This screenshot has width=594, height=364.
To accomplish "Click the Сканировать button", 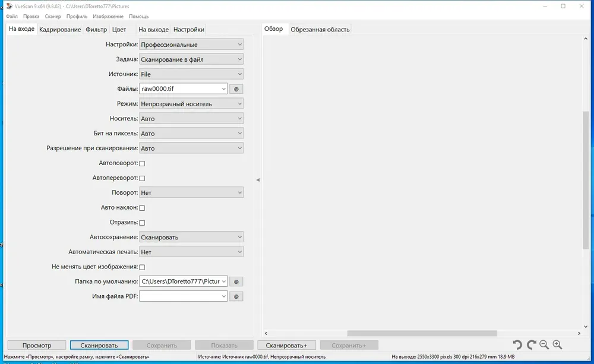I will point(99,345).
